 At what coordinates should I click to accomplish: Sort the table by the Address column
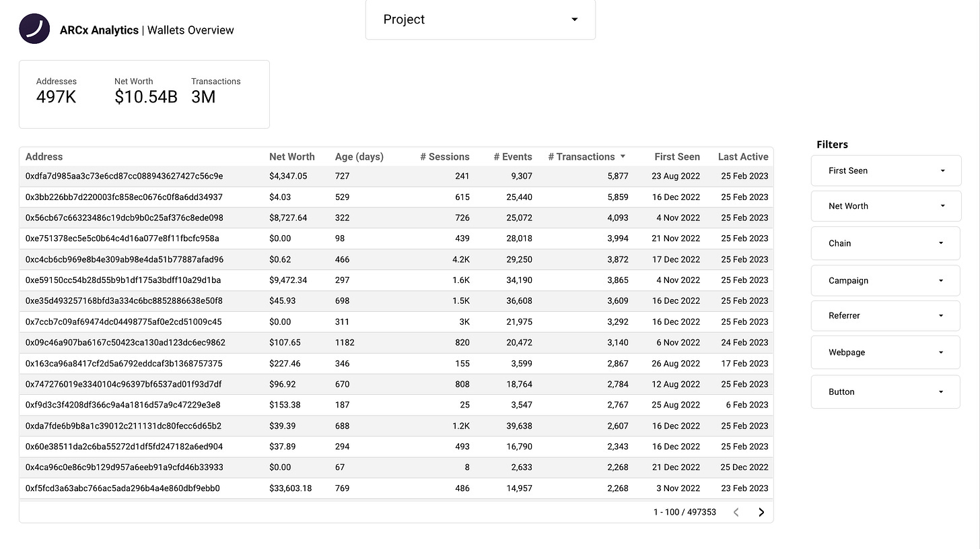coord(44,156)
